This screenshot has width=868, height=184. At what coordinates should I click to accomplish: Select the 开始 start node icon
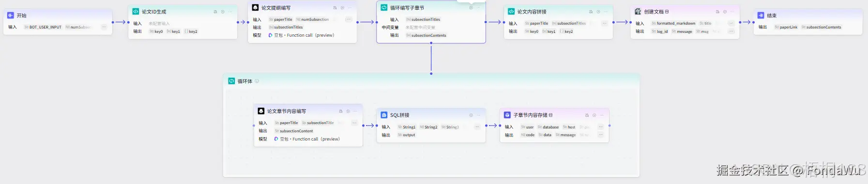point(11,15)
